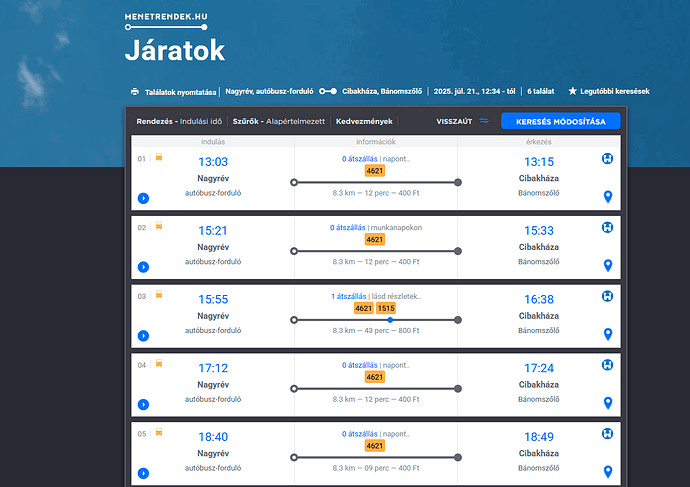Viewport: 690px width, 487px height.
Task: Open the Kedvezmények options
Action: (x=364, y=121)
